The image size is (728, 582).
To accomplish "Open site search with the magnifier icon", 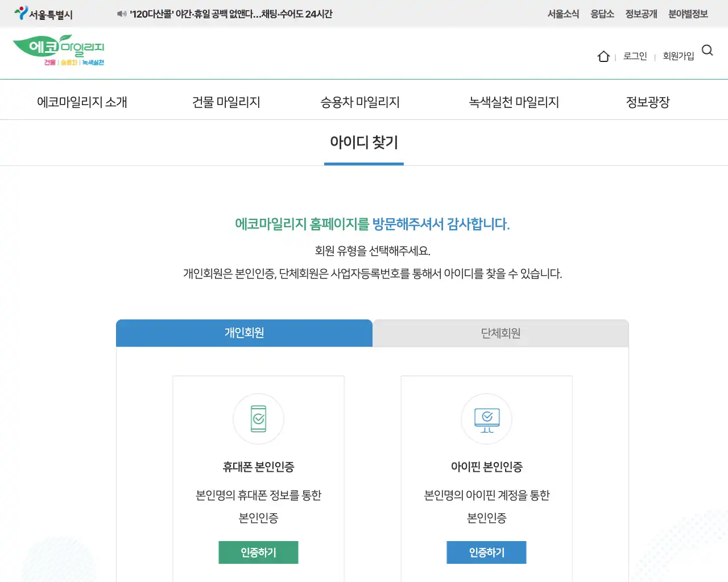I will coord(708,50).
